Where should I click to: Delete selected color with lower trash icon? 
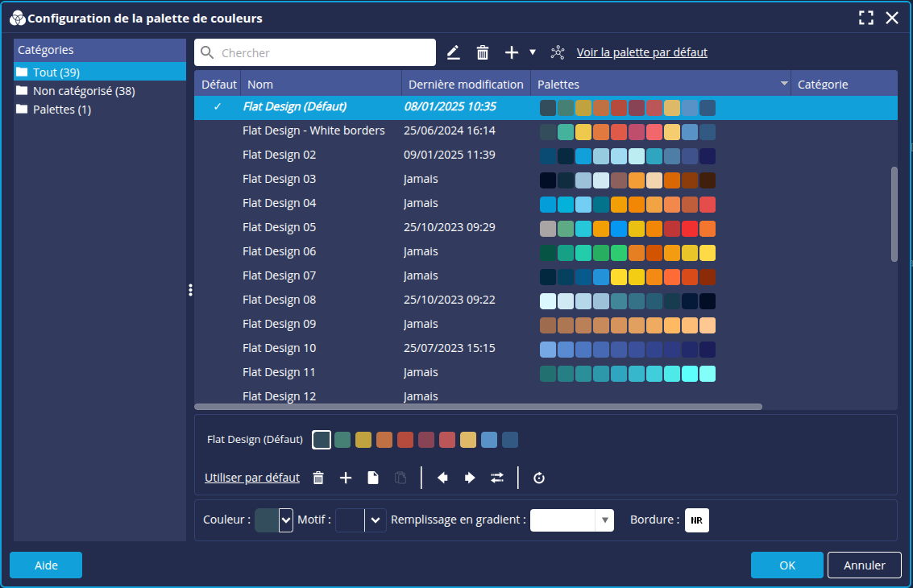coord(318,478)
